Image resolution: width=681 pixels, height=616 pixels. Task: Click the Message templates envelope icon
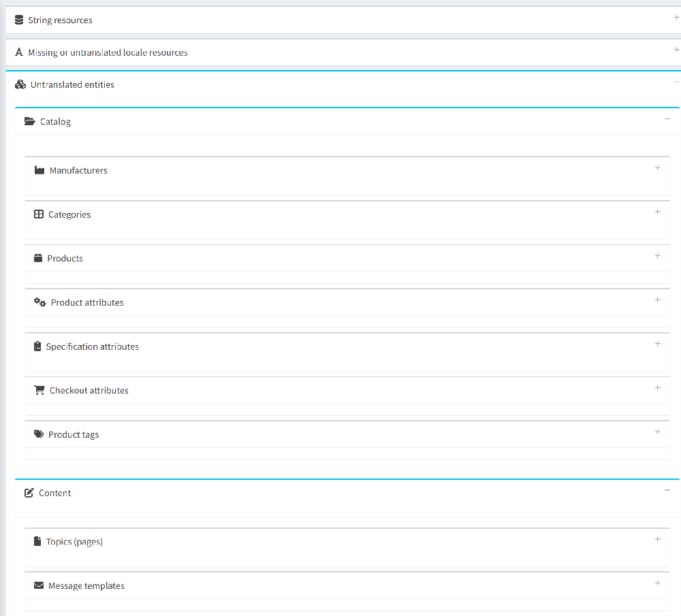point(39,585)
